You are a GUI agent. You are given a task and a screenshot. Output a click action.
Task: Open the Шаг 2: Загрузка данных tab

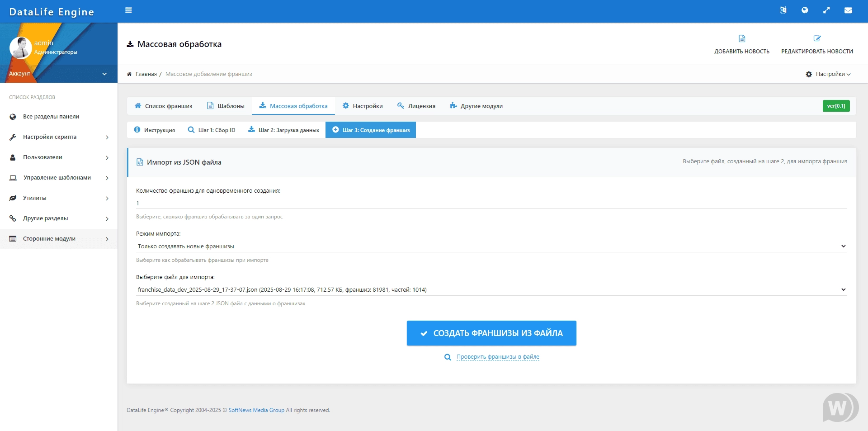(283, 130)
